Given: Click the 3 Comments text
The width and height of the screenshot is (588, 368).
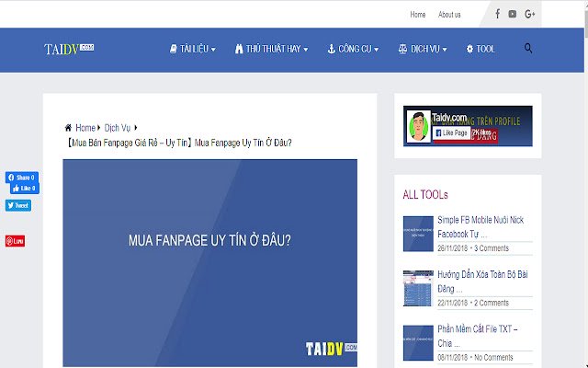Looking at the screenshot, I should tap(492, 248).
